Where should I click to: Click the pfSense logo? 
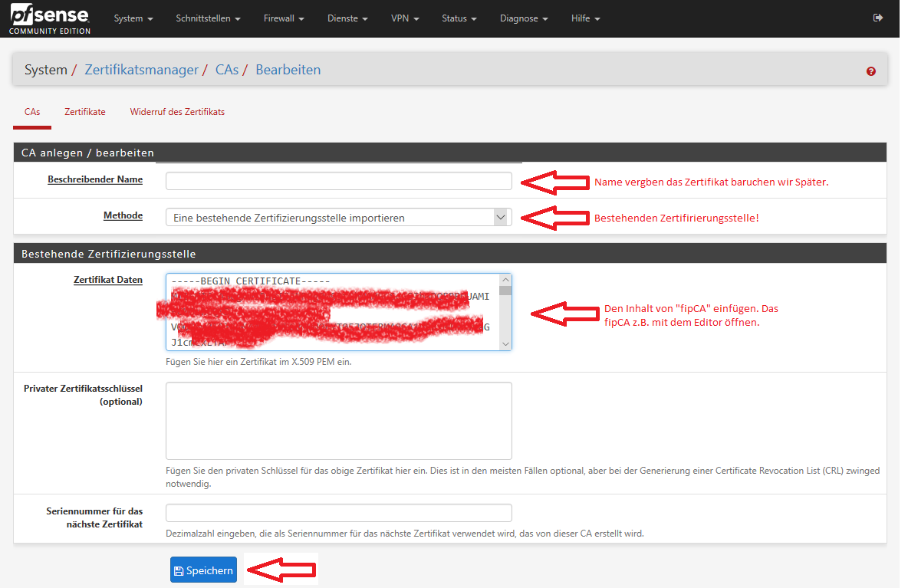tap(50, 18)
